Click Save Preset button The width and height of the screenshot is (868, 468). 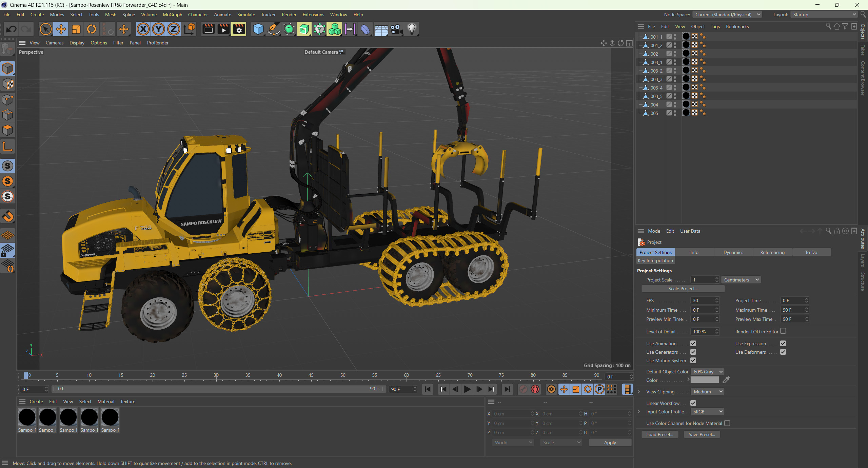[702, 434]
